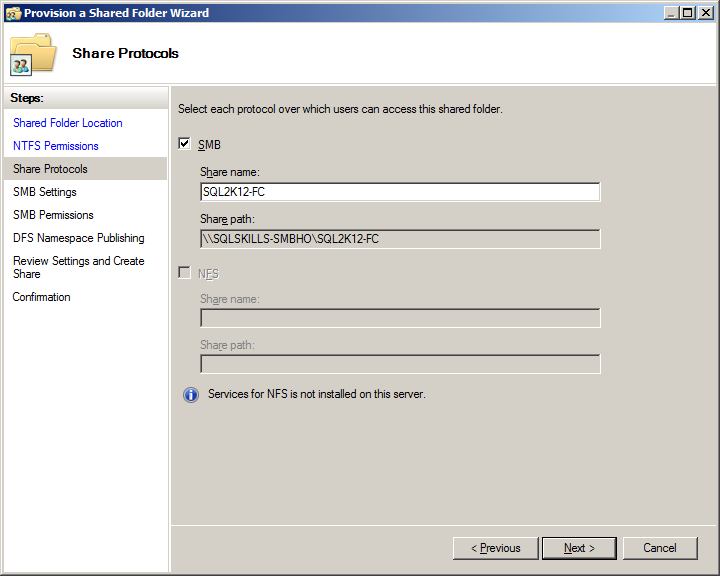Select SMB Permissions in the steps list
This screenshot has width=720, height=576.
(53, 215)
